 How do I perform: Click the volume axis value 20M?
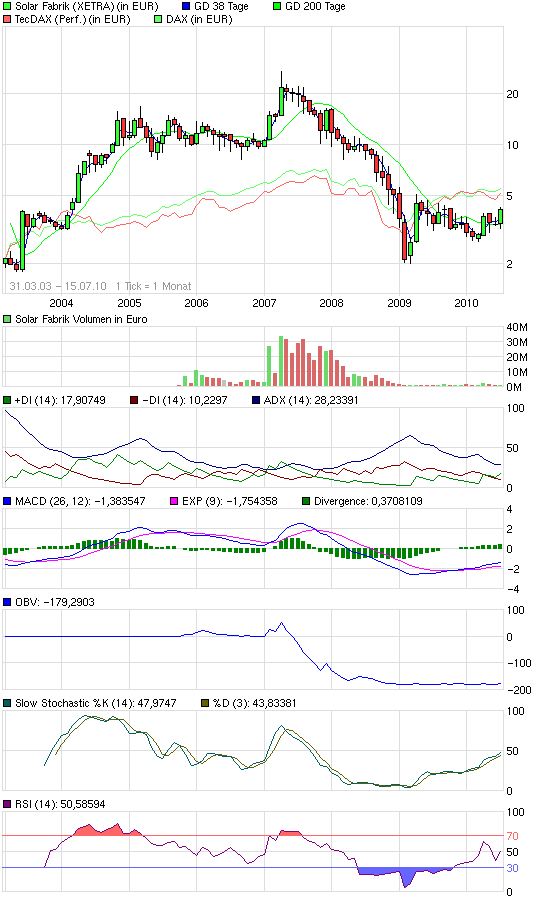(517, 358)
